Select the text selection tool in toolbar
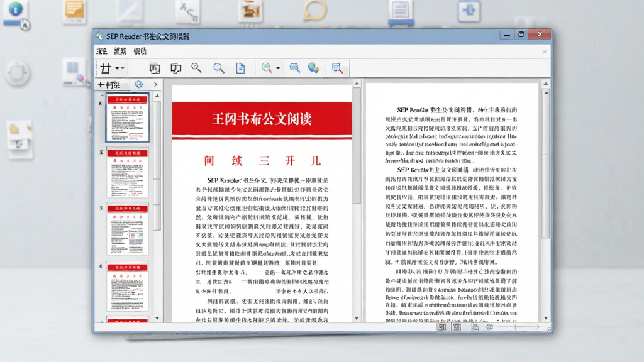 106,68
